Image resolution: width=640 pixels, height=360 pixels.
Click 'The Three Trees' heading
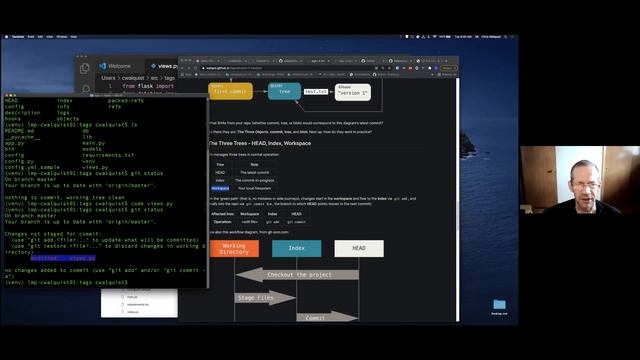click(260, 143)
